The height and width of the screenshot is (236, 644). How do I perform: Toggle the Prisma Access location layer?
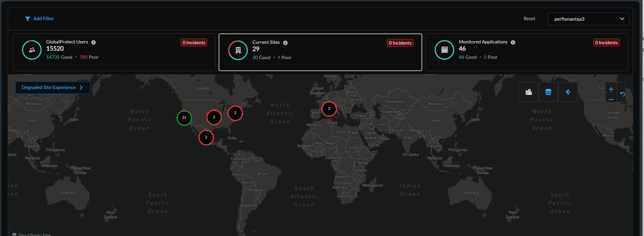coord(568,92)
